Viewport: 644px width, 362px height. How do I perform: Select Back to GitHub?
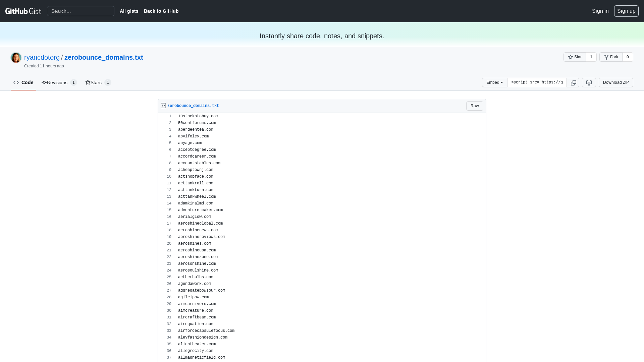pyautogui.click(x=161, y=11)
